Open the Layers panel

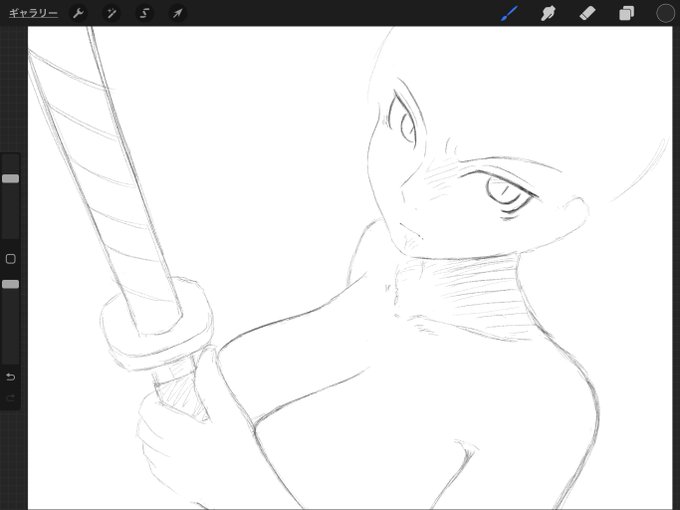tap(626, 13)
